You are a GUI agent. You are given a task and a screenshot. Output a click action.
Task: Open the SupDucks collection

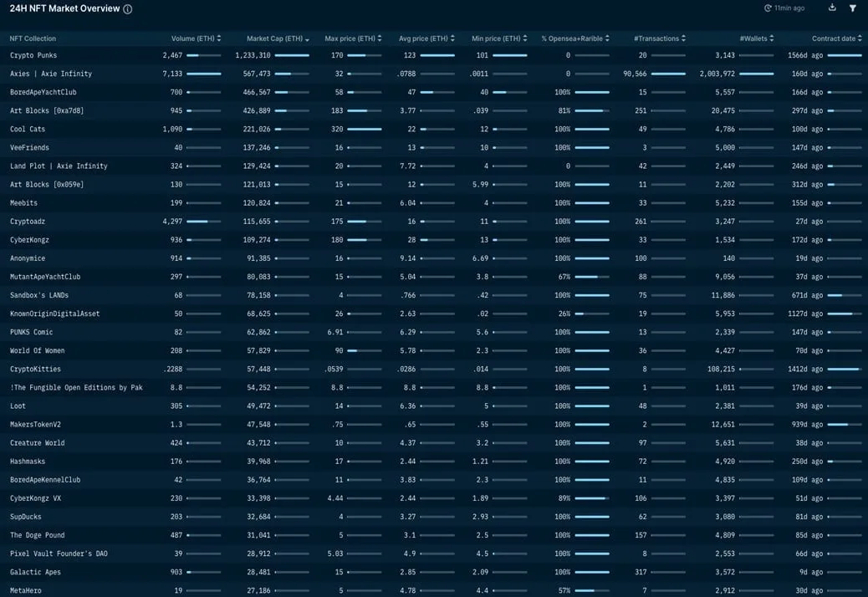pos(25,517)
